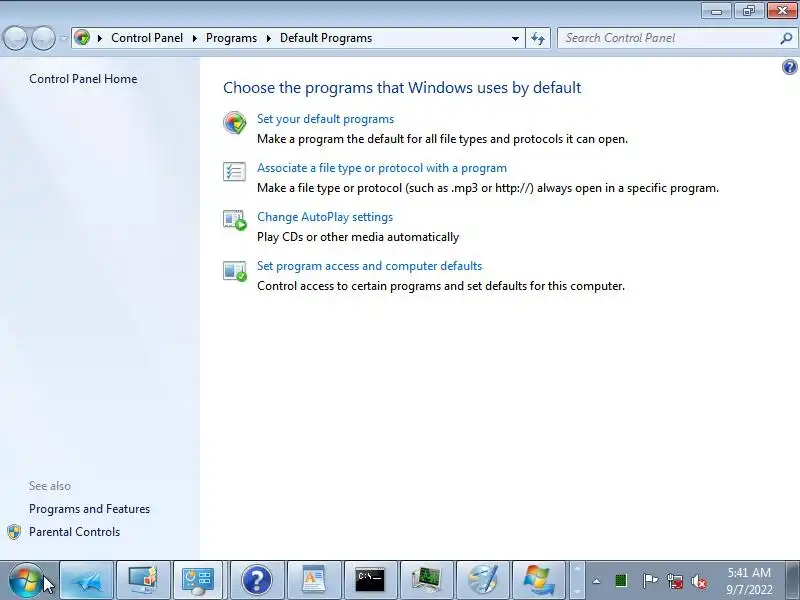Restore down the Default Programs window
Viewport: 800px width, 600px height.
[x=748, y=11]
